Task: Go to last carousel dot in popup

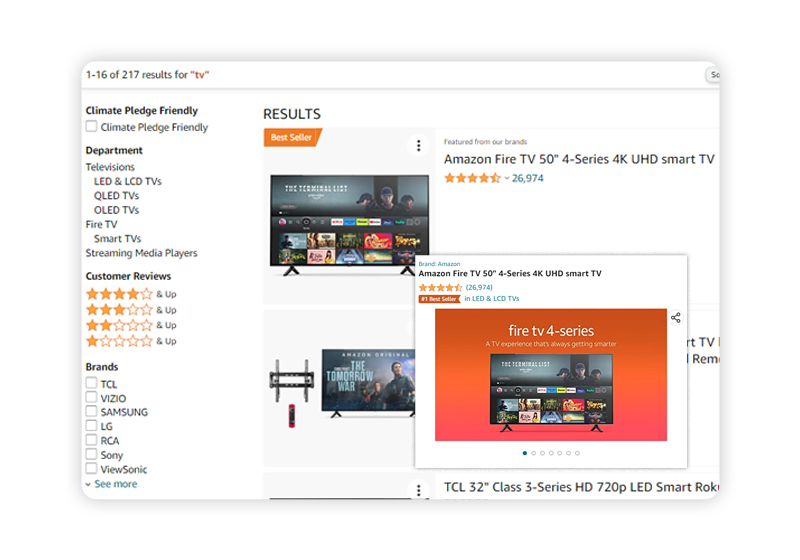Action: point(577,453)
